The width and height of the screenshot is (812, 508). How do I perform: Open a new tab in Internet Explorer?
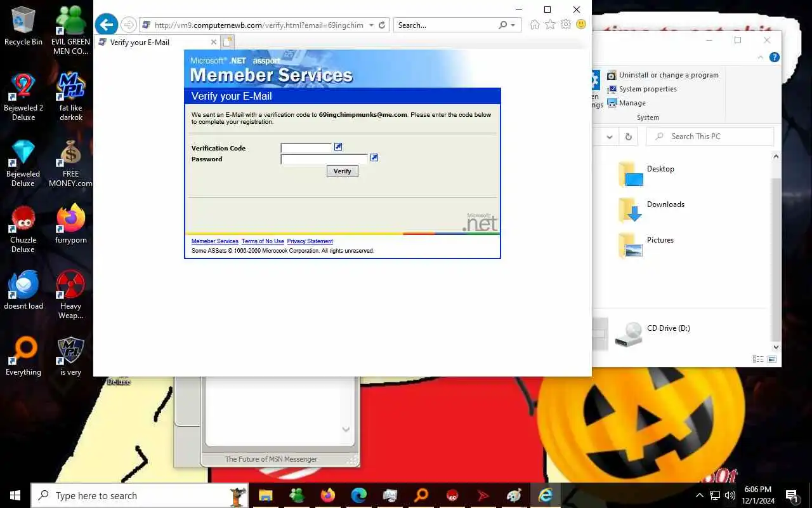pyautogui.click(x=227, y=43)
